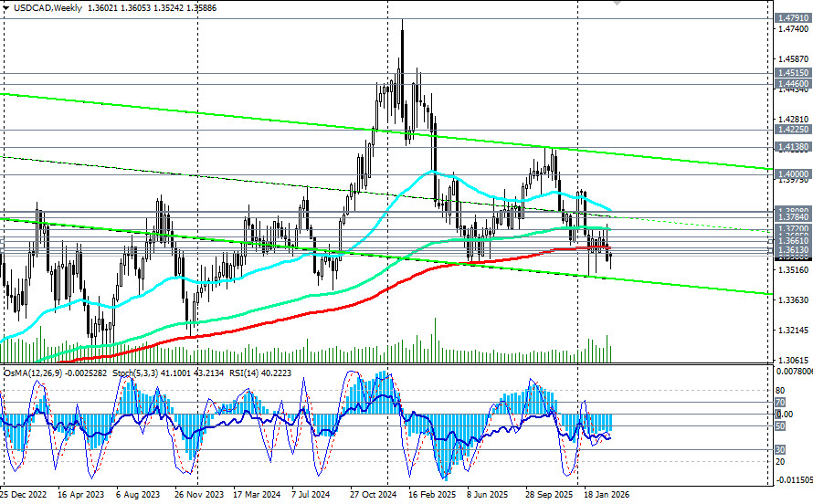
Task: Click the 1.42810 price scale value
Action: click(792, 119)
